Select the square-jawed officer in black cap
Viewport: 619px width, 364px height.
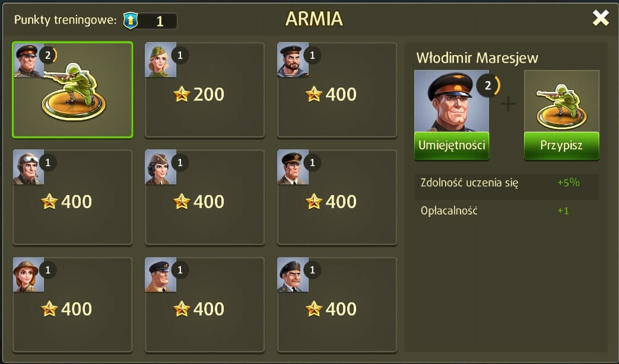point(160,275)
